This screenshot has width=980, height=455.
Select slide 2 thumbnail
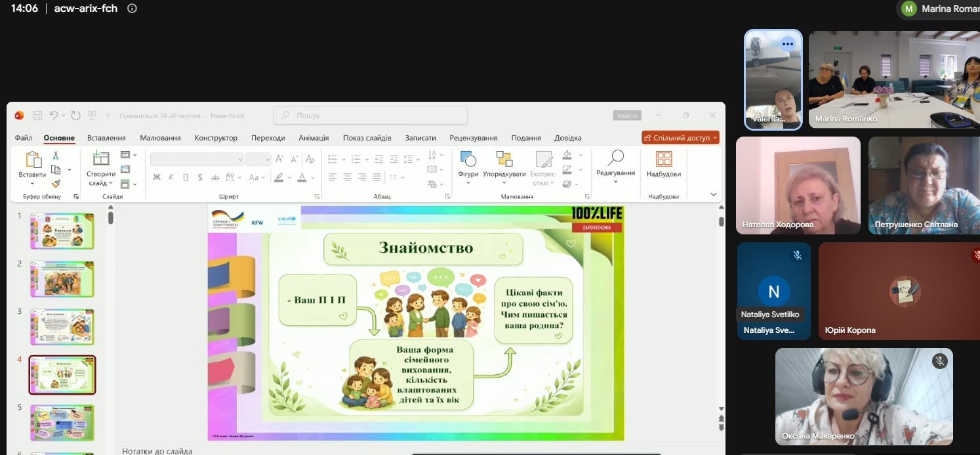pos(62,279)
